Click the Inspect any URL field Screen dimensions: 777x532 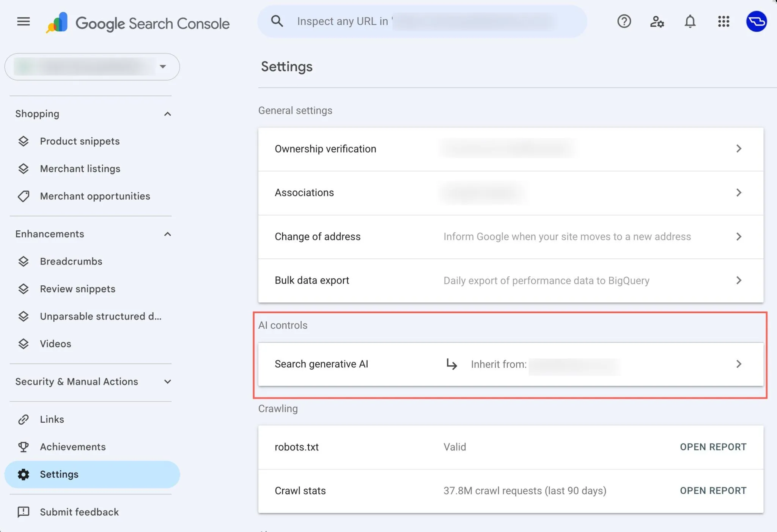(422, 21)
